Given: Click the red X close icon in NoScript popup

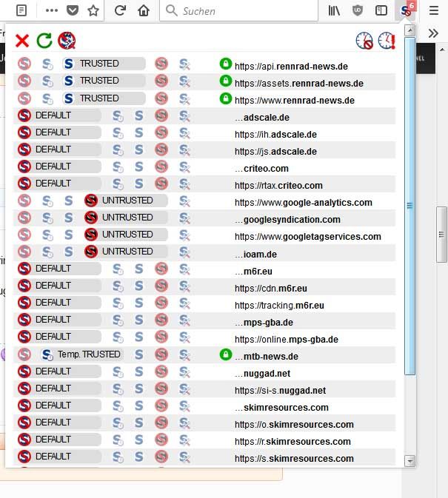Looking at the screenshot, I should tap(22, 41).
